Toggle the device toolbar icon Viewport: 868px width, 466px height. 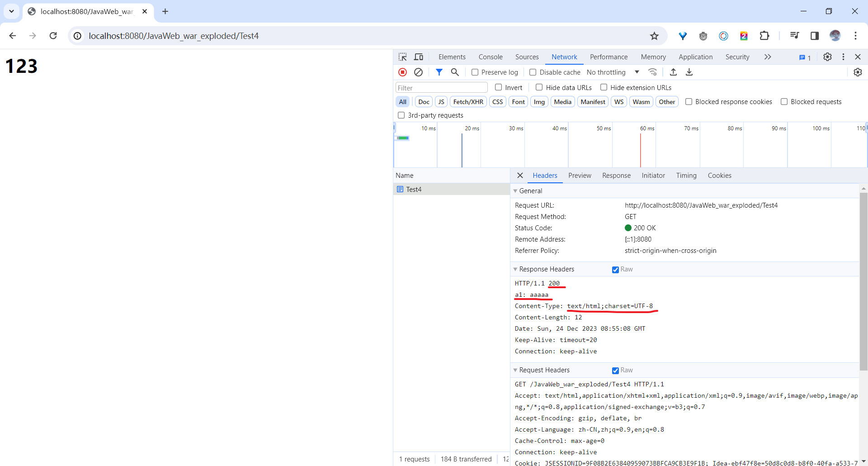(x=419, y=57)
